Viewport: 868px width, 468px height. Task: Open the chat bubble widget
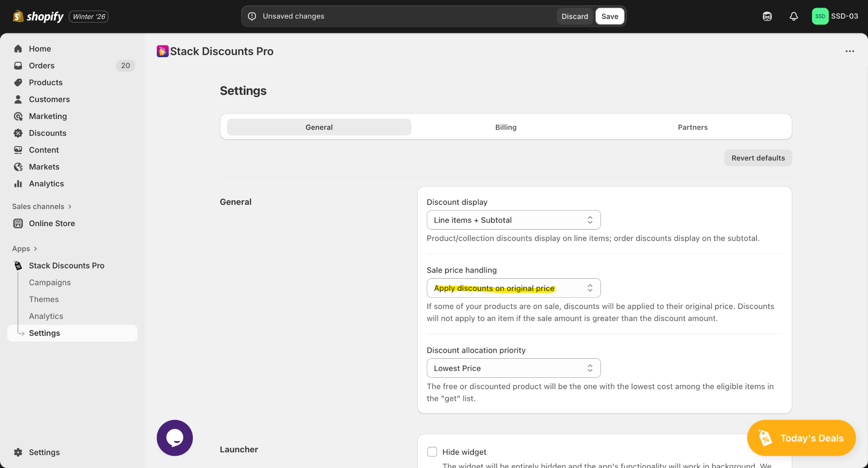point(175,438)
